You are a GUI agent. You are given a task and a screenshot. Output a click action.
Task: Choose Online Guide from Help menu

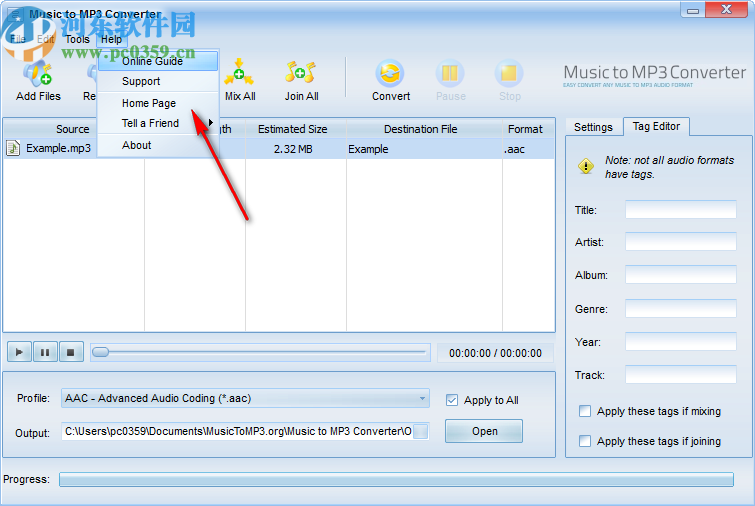tap(158, 61)
